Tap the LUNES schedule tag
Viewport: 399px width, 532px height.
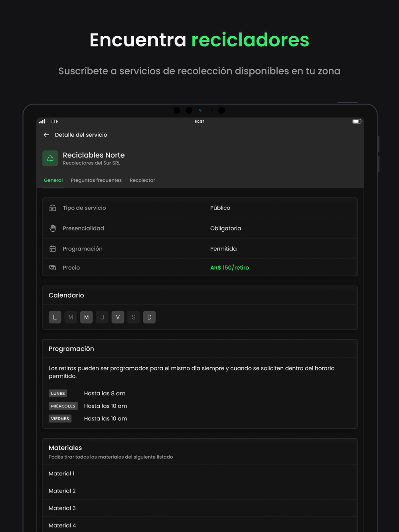(58, 393)
